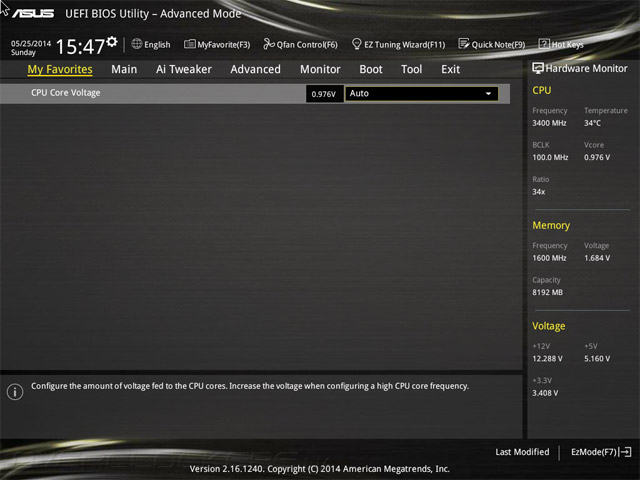The width and height of the screenshot is (640, 480).
Task: Click the Hardware Monitor title
Action: pyautogui.click(x=586, y=69)
